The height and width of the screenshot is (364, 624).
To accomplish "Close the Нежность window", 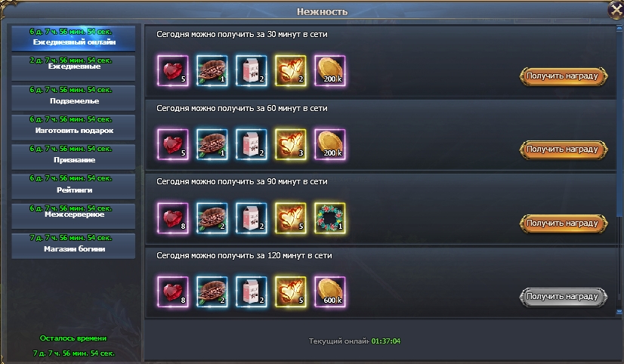I will 616,10.
